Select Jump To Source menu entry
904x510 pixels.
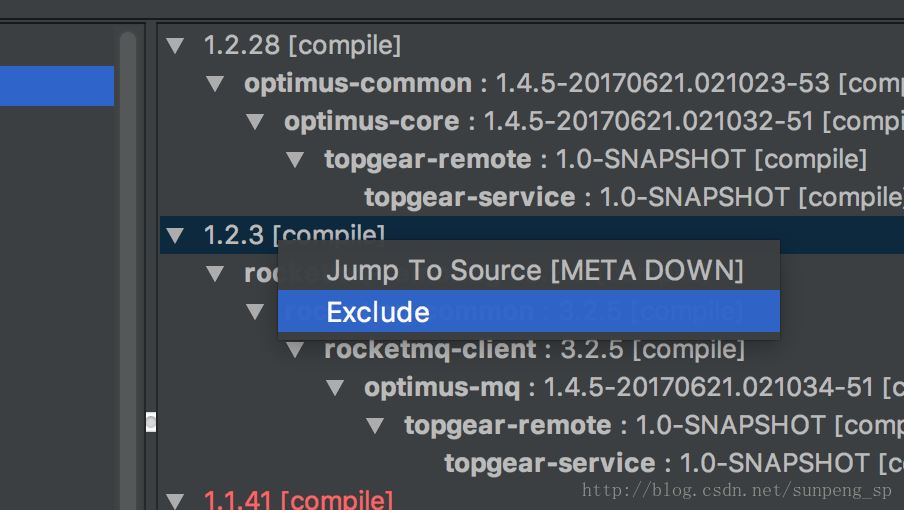coord(534,270)
